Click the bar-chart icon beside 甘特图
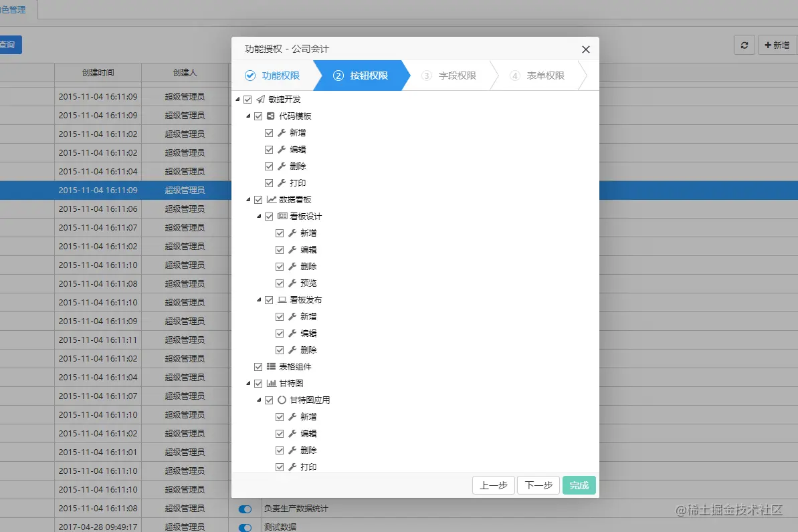Screen dimensions: 798x532 272,383
